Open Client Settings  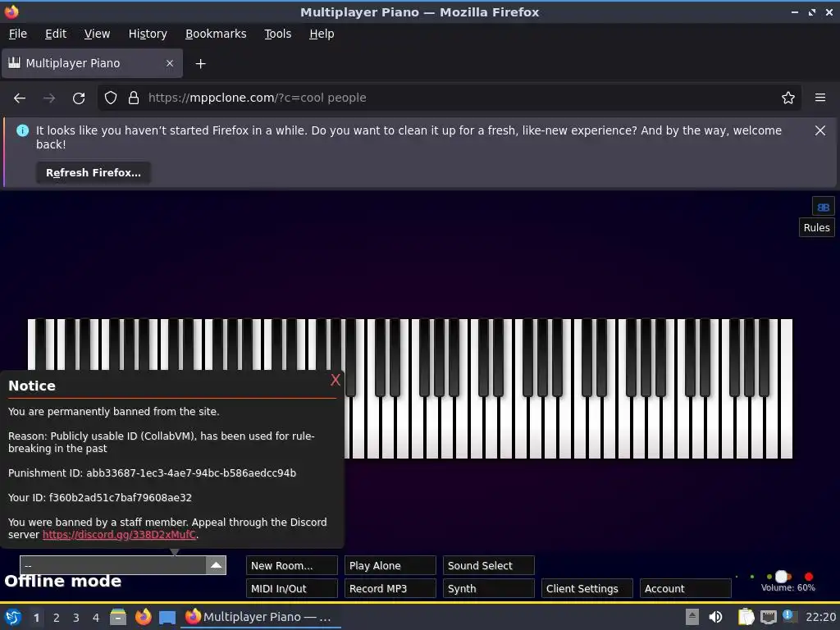click(x=587, y=588)
